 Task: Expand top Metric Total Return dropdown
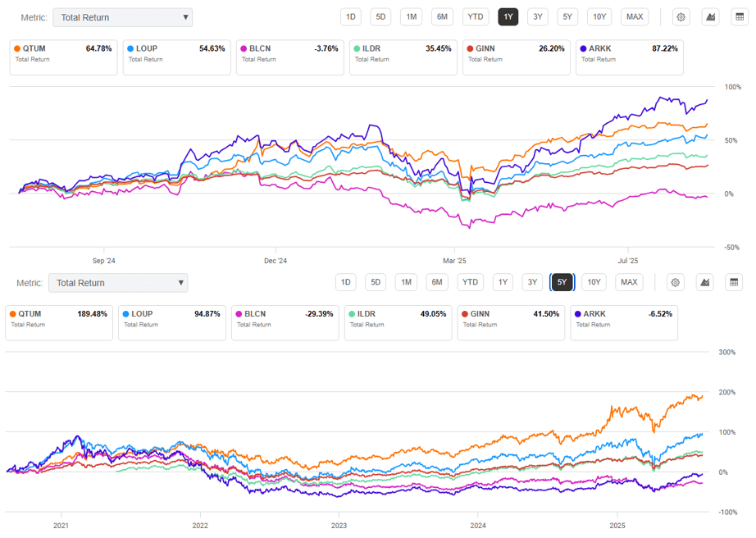tap(122, 17)
